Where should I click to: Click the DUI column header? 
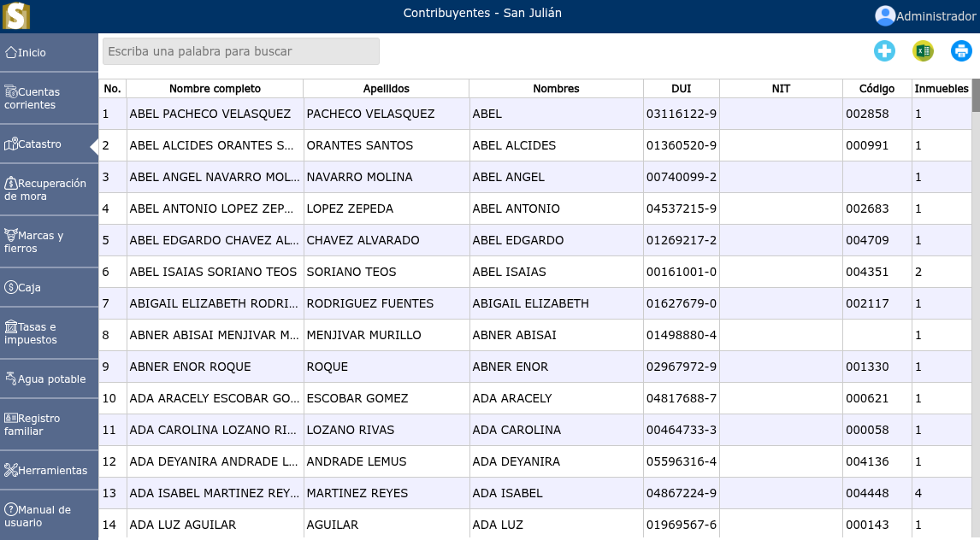tap(682, 88)
